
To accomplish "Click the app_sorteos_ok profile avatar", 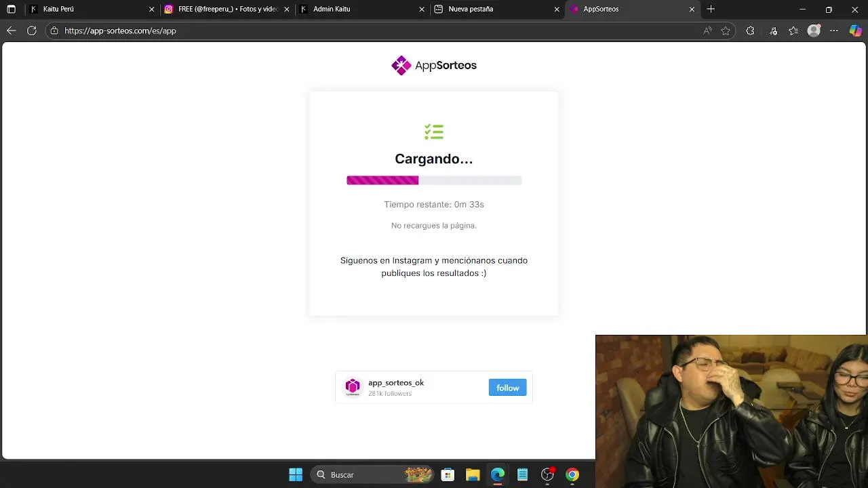I will pyautogui.click(x=353, y=387).
